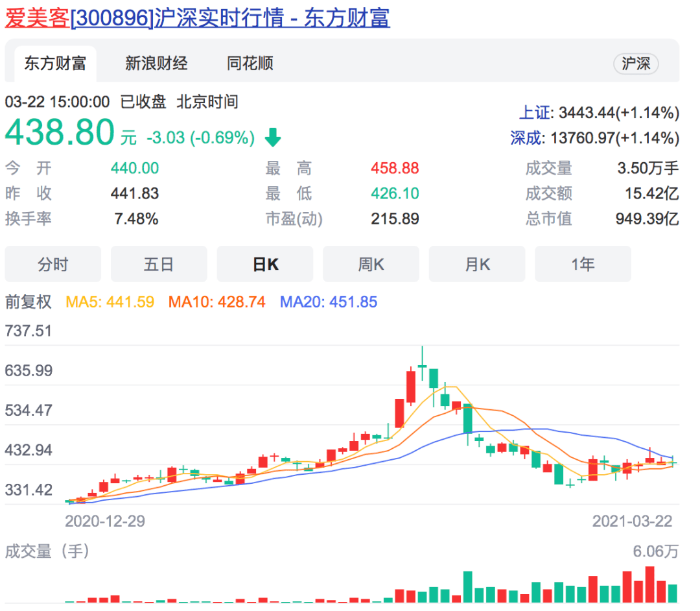Click the MA5: 441.59 indicator label

pyautogui.click(x=110, y=302)
